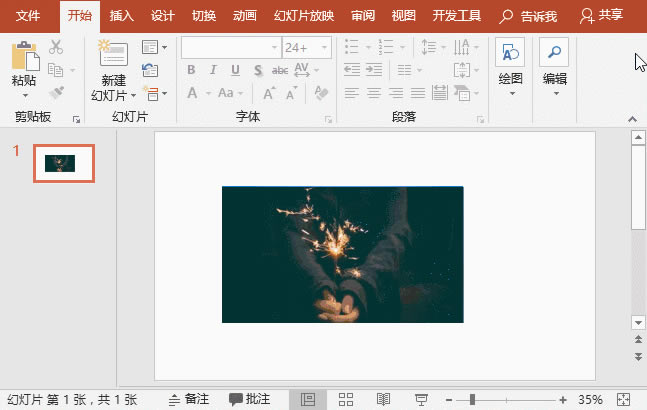Image resolution: width=647 pixels, height=410 pixels.
Task: Click the New Slide (新建幻灯片) icon
Action: (113, 55)
